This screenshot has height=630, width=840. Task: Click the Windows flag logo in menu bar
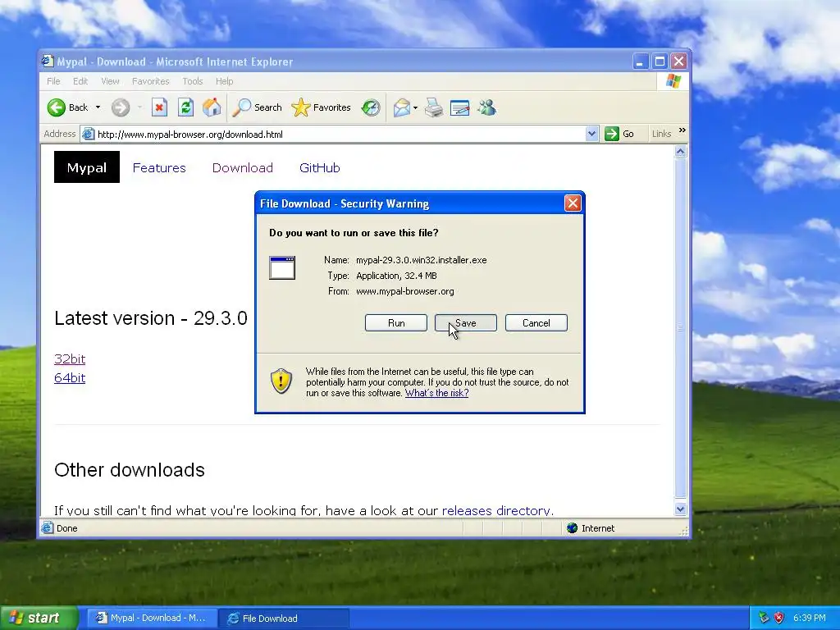pos(673,81)
